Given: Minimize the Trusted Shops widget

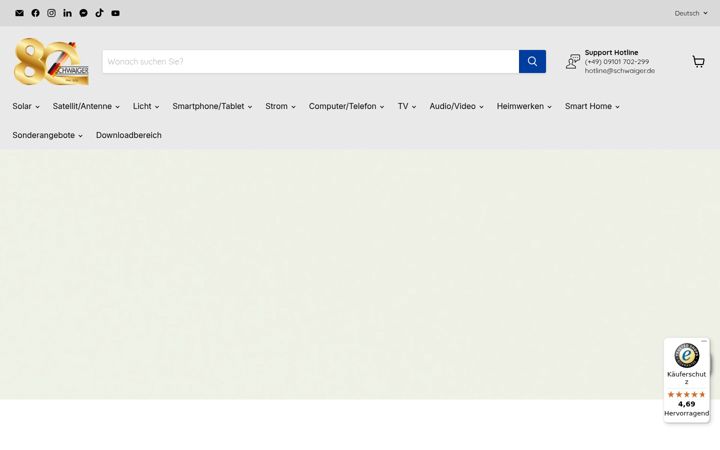Looking at the screenshot, I should click(x=704, y=341).
